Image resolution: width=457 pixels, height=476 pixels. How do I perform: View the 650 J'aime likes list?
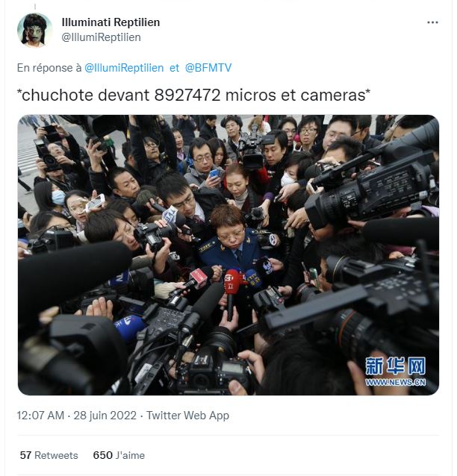(119, 455)
